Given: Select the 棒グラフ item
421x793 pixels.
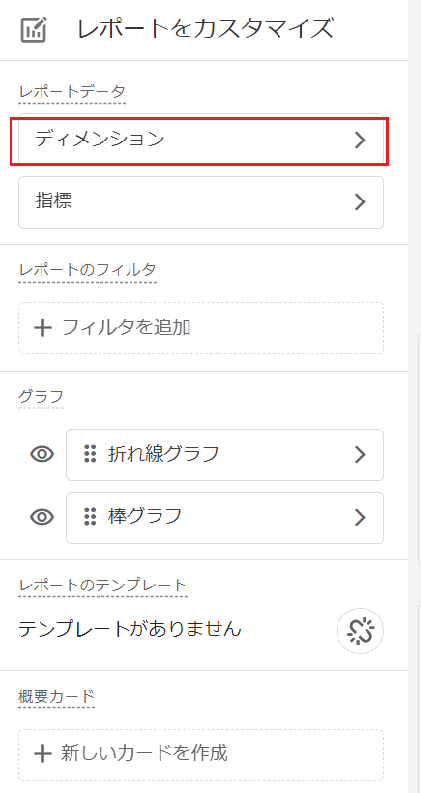Looking at the screenshot, I should [x=225, y=517].
